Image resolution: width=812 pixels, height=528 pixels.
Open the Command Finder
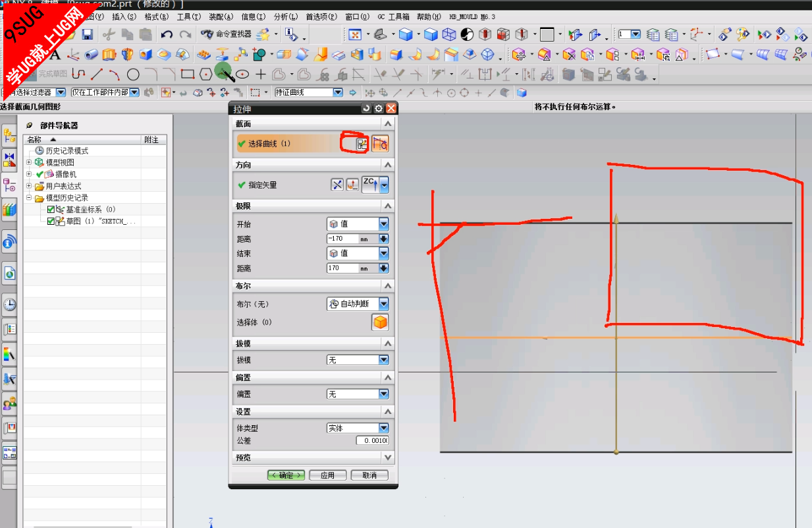tap(227, 34)
